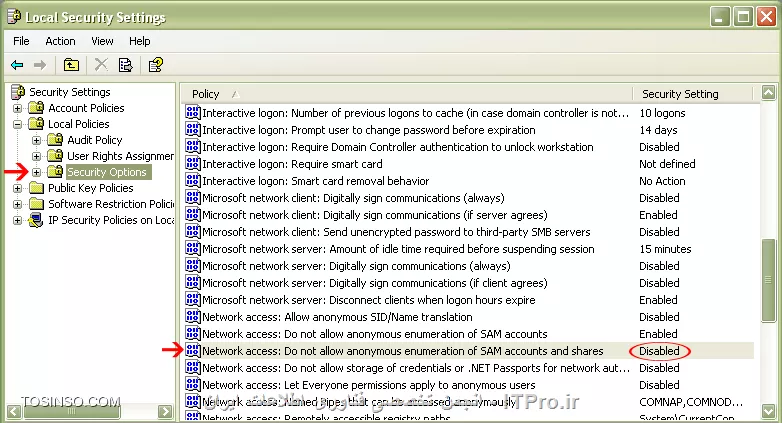Collapse the Local Policies node
The image size is (782, 423).
coord(17,124)
